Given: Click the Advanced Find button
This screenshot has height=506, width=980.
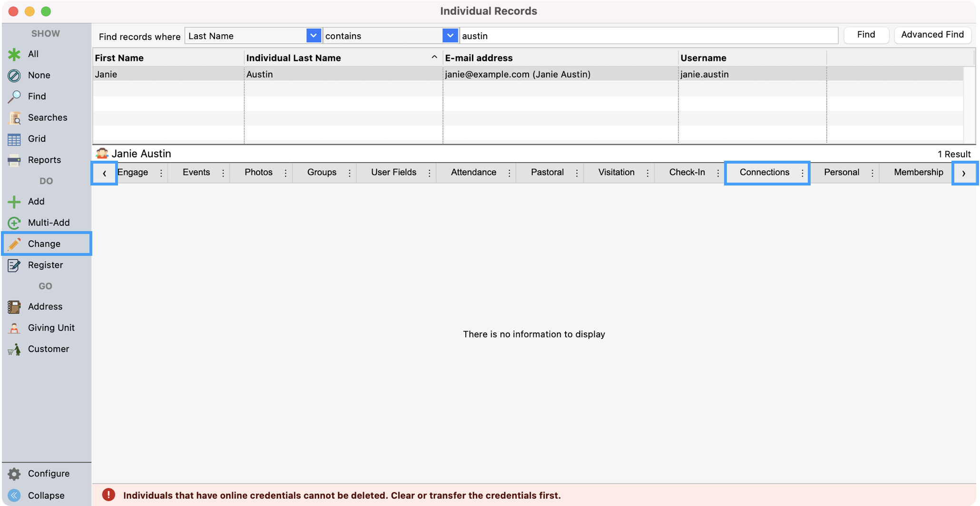Looking at the screenshot, I should coord(932,35).
